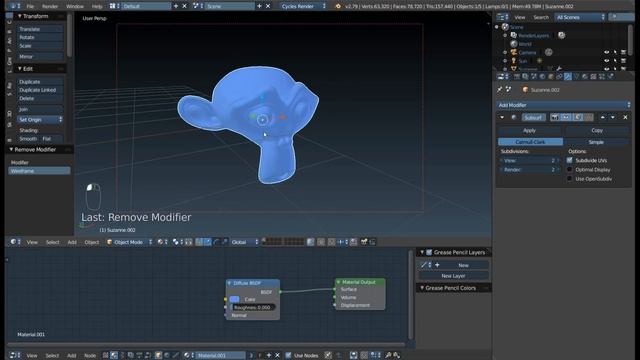Viewport: 640px width, 360px height.
Task: Open All Scenes outliner filter dropdown
Action: [580, 17]
